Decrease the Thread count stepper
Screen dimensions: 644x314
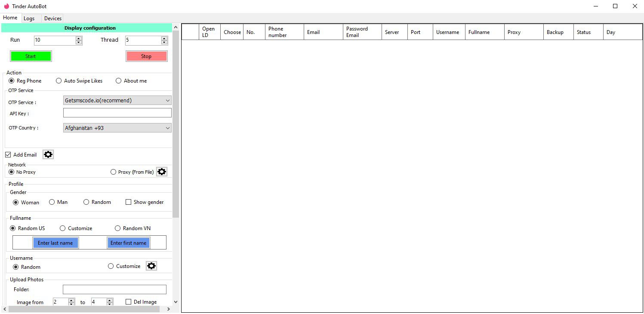[x=164, y=43]
